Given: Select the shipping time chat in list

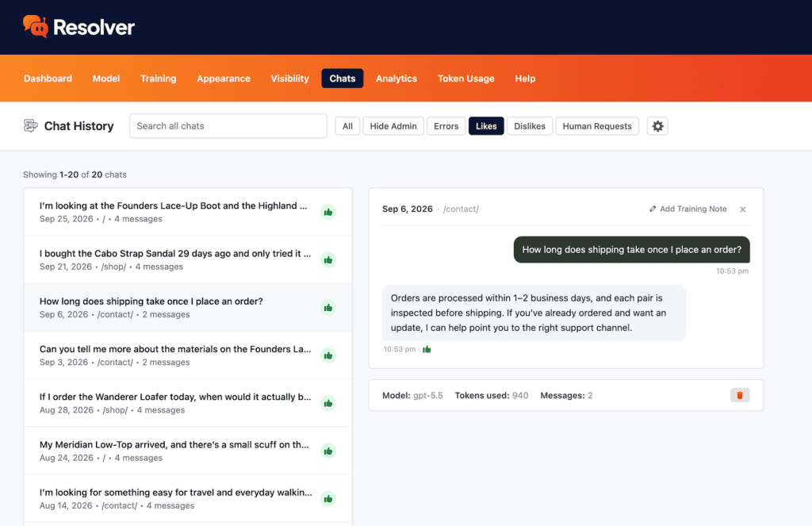Looking at the screenshot, I should pyautogui.click(x=187, y=308).
